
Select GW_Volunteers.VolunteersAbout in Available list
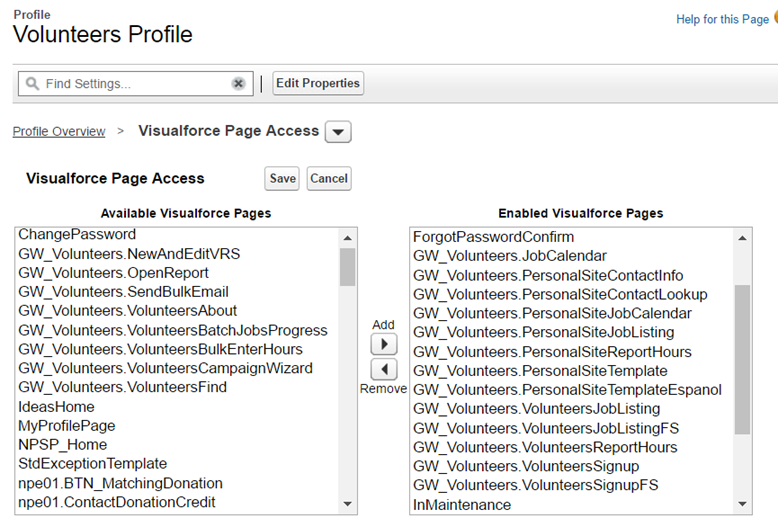click(177, 311)
